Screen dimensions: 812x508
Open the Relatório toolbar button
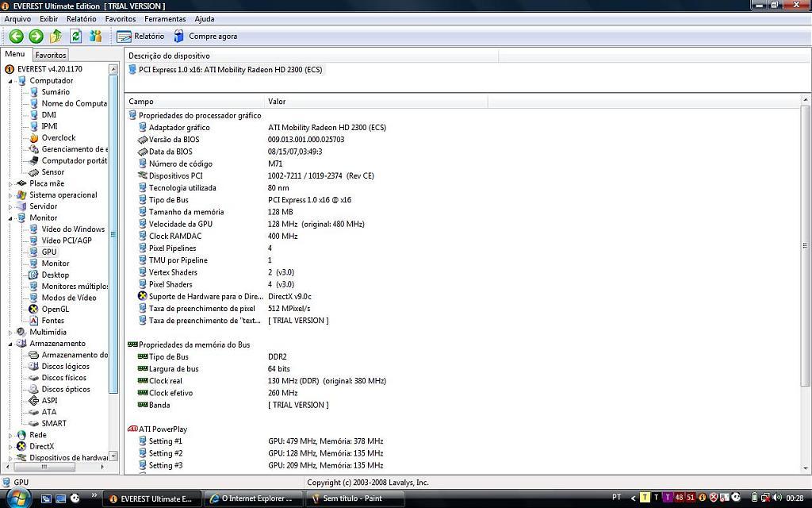[x=140, y=37]
